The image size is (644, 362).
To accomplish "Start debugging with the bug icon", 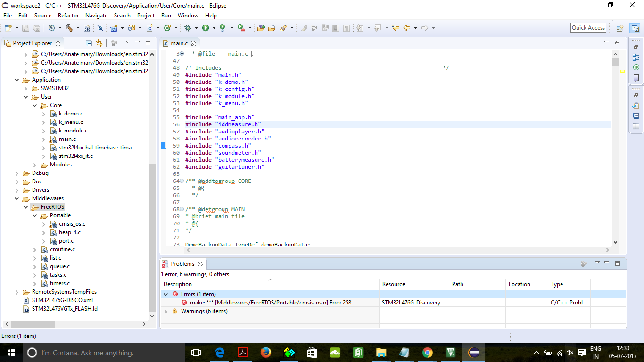I will [188, 28].
